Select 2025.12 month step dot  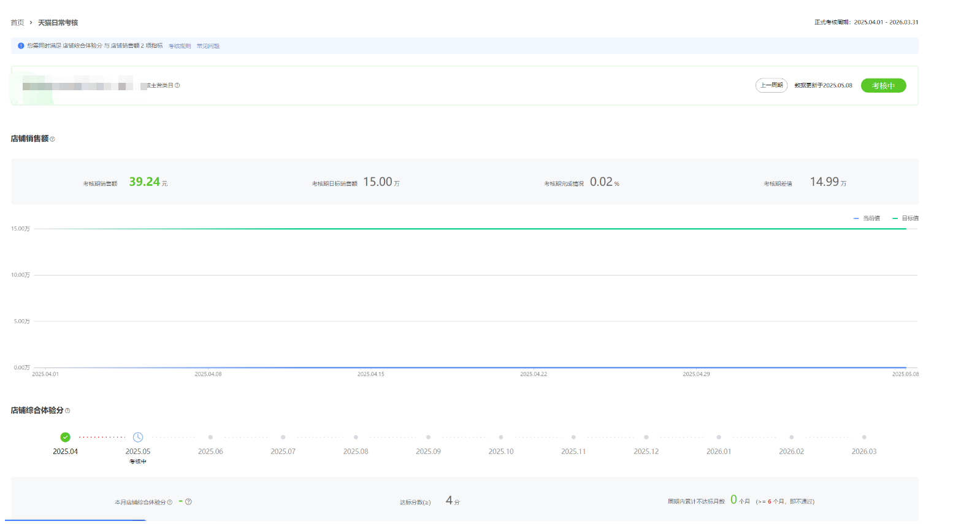[646, 437]
